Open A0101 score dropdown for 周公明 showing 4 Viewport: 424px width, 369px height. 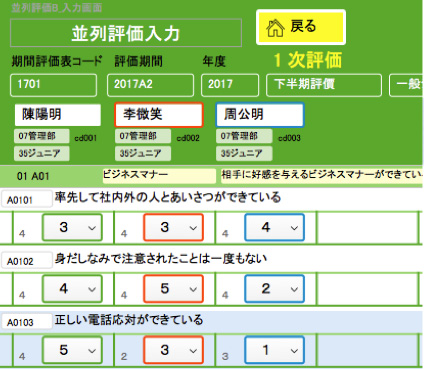pos(274,228)
